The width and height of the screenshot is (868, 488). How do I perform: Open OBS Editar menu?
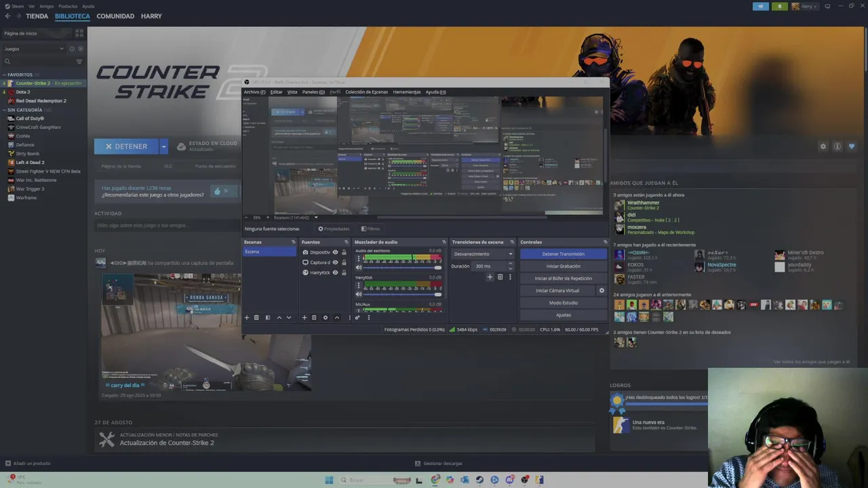coord(277,92)
